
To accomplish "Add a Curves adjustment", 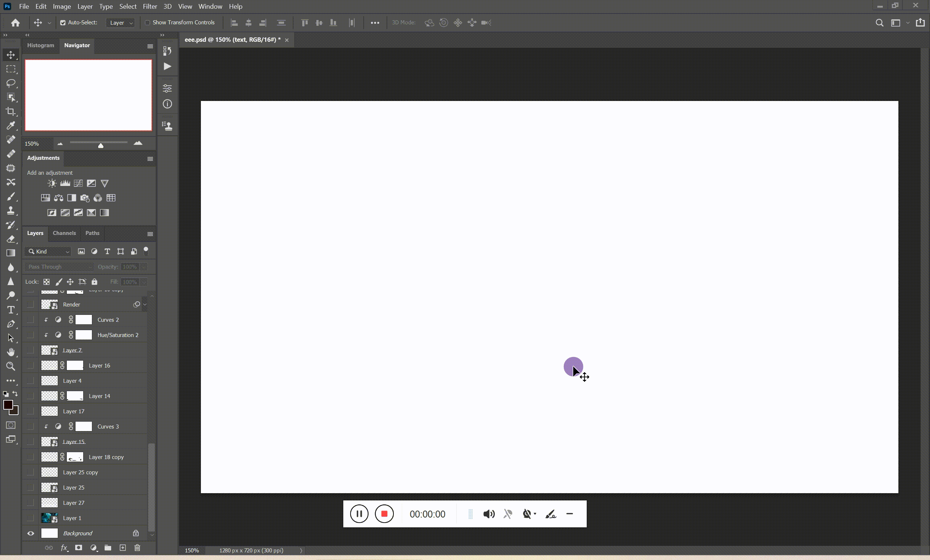I will (78, 183).
